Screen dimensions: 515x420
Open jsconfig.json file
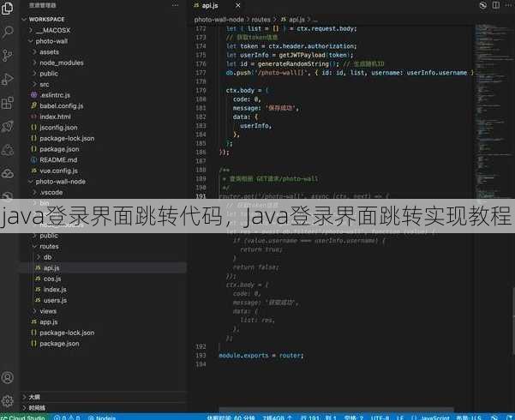(x=58, y=128)
